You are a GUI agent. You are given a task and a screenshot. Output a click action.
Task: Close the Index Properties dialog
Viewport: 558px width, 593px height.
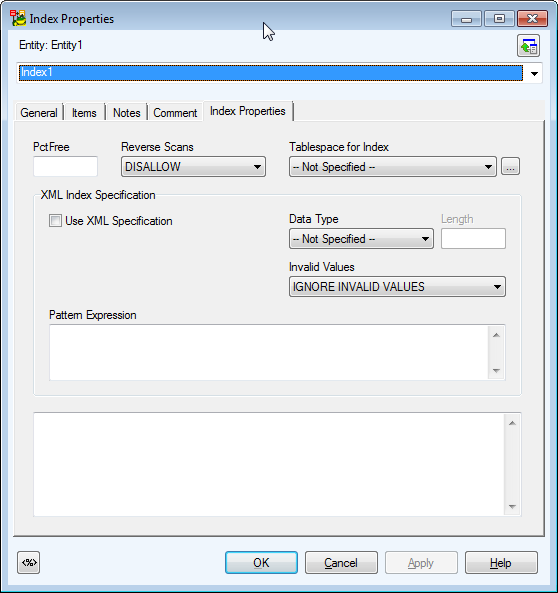tap(532, 19)
